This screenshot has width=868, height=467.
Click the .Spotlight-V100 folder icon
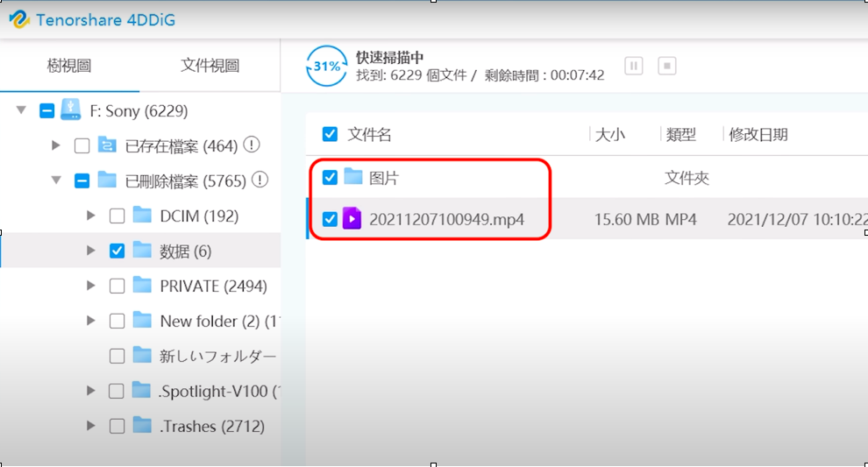pos(142,390)
